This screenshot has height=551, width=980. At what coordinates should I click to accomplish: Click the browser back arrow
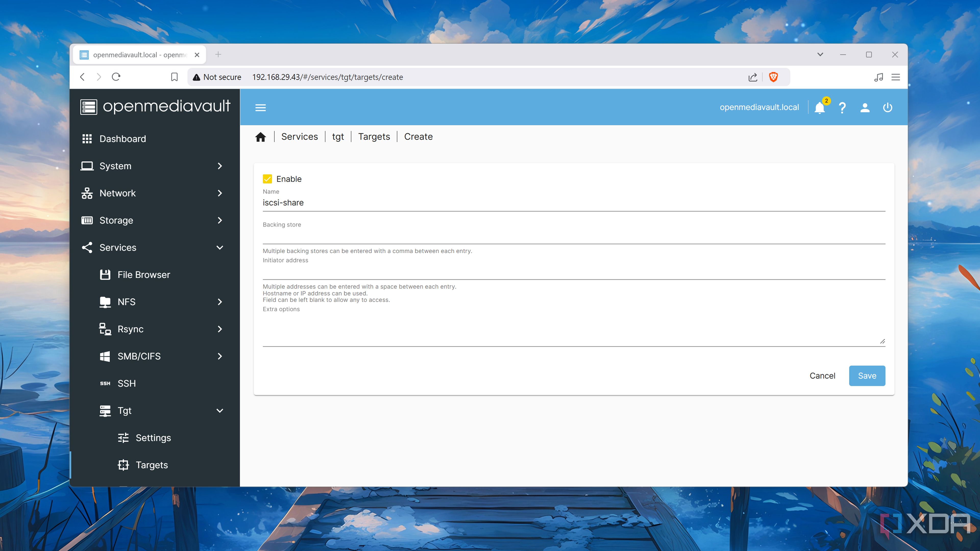(x=82, y=77)
